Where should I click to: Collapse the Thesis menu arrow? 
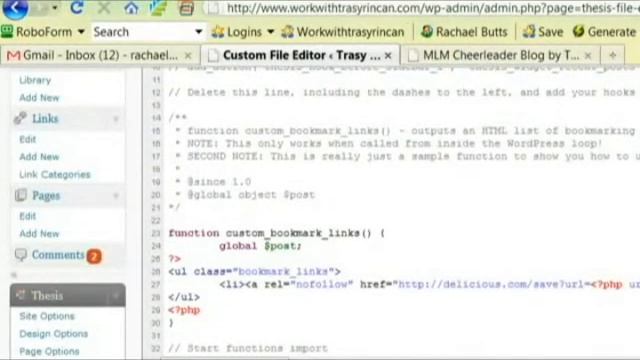(116, 296)
